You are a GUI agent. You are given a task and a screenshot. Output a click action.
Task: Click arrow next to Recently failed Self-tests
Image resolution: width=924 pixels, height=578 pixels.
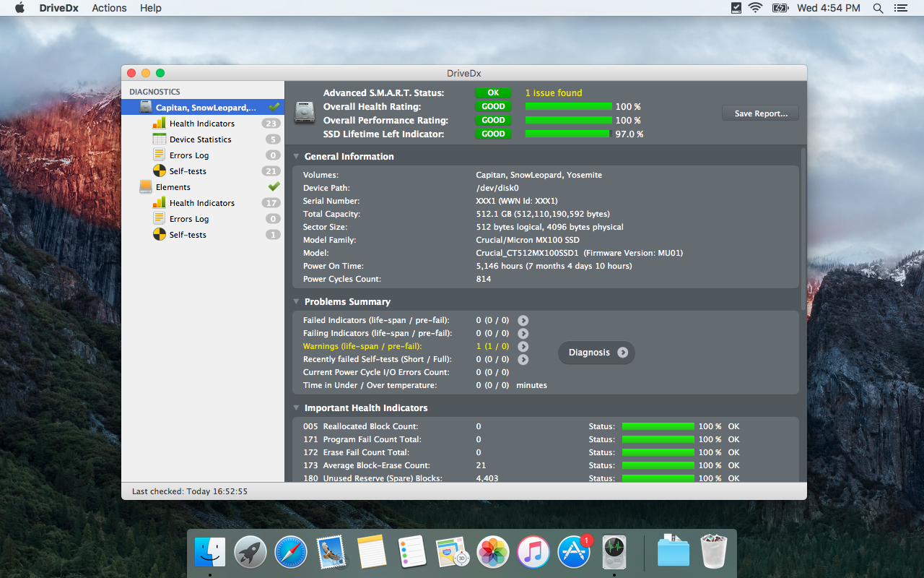pyautogui.click(x=523, y=359)
